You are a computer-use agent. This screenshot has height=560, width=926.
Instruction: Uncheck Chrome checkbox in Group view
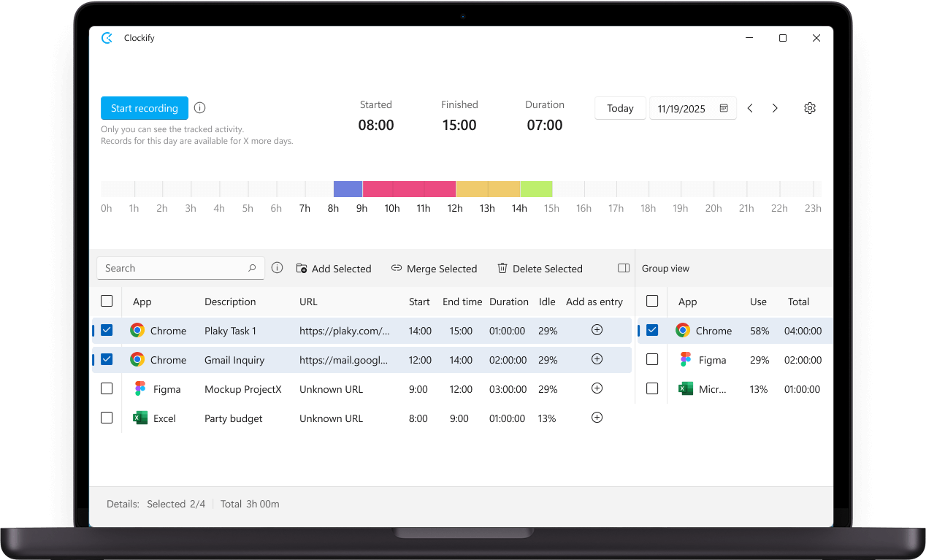tap(652, 330)
